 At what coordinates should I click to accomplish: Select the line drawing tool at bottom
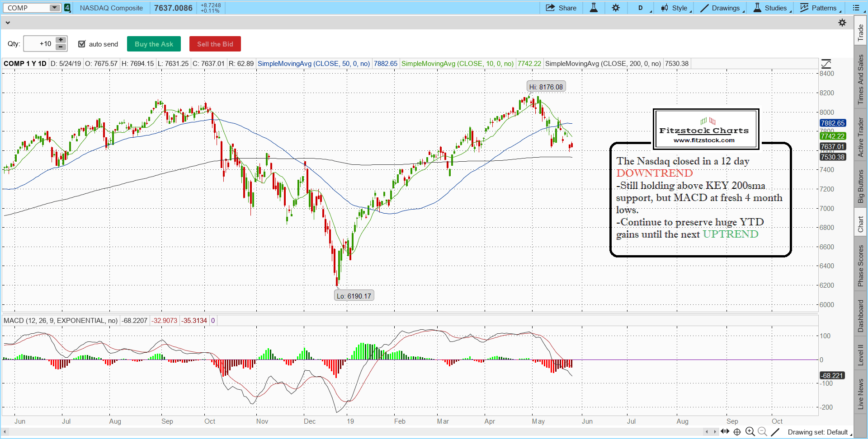click(775, 432)
